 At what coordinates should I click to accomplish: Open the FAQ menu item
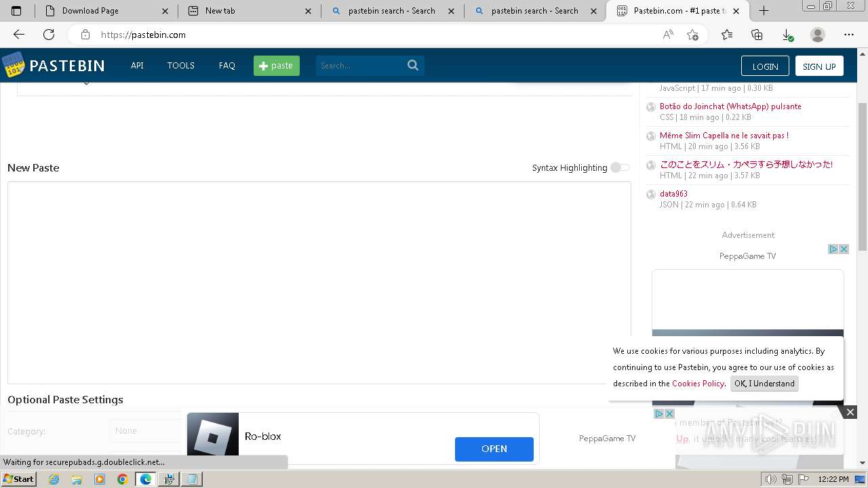point(227,66)
